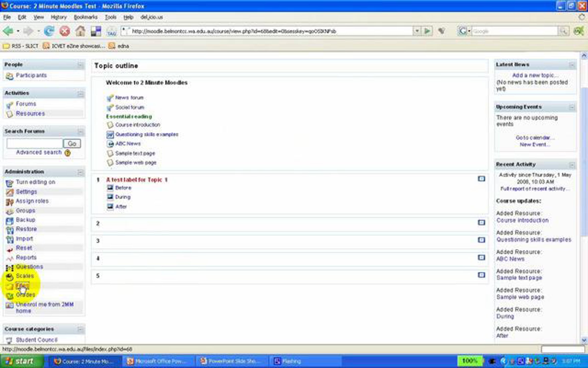The image size is (588, 368).
Task: Click the green Go arrow button
Action: [x=427, y=31]
